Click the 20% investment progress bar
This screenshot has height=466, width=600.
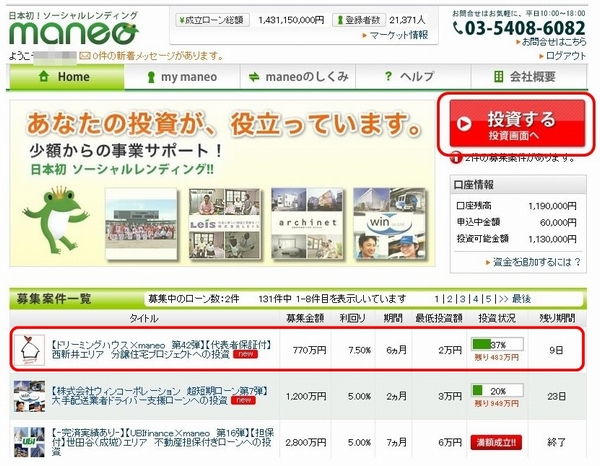click(497, 391)
